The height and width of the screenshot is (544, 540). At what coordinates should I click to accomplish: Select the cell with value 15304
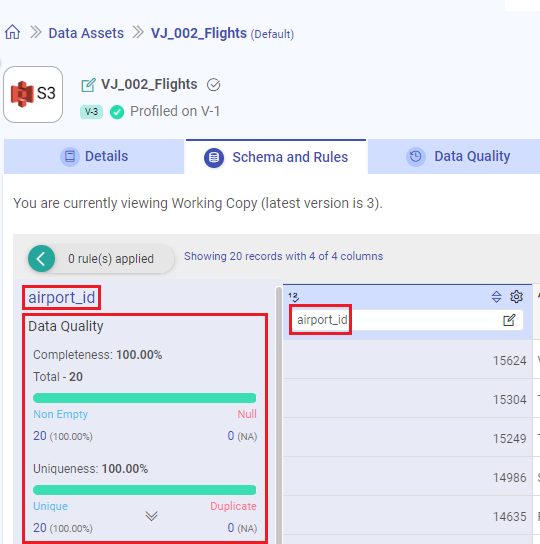coord(407,399)
